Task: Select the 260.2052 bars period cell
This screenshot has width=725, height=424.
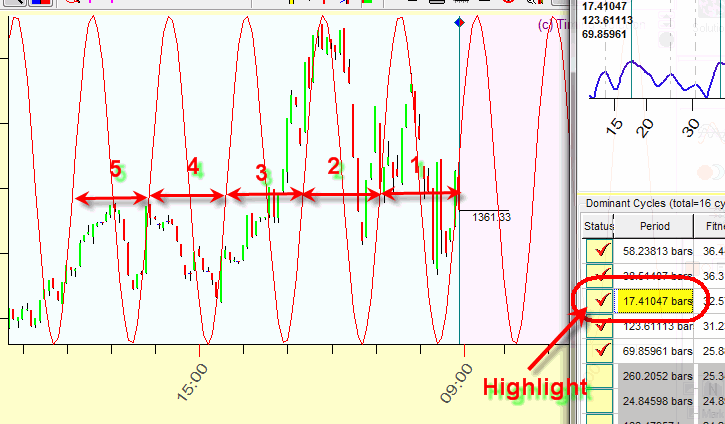Action: tap(654, 377)
